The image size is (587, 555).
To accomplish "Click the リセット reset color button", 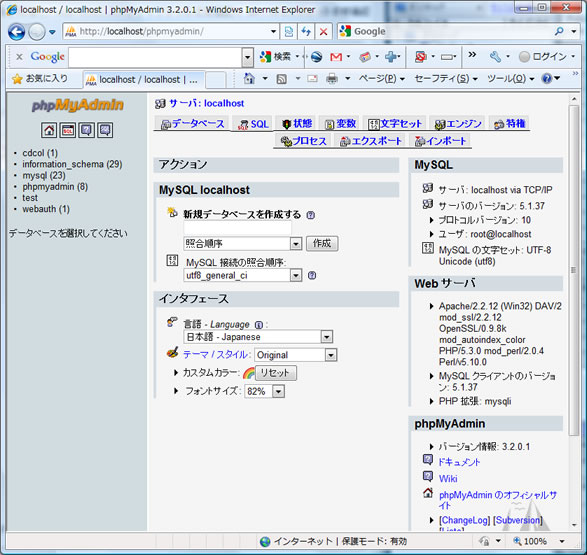I will click(275, 373).
